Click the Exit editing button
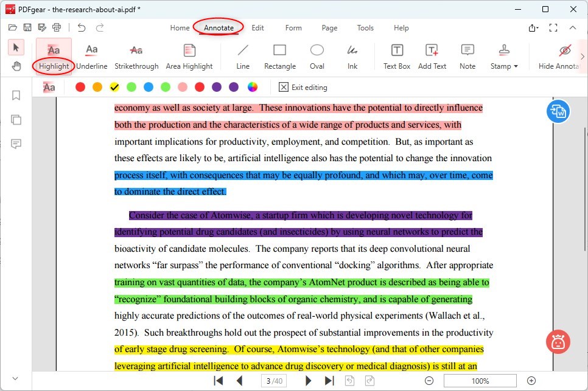Screen dimensions: 588x391 (x=303, y=87)
